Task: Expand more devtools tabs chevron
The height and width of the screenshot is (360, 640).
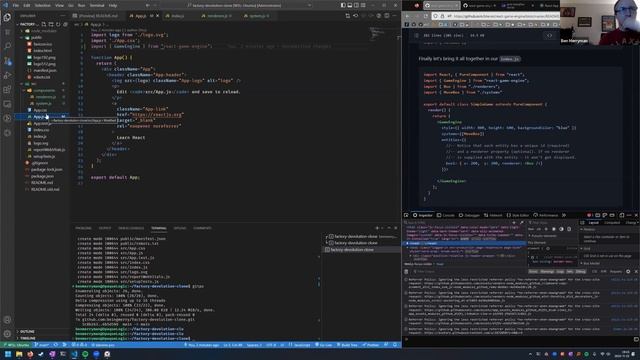Action: pyautogui.click(x=564, y=215)
